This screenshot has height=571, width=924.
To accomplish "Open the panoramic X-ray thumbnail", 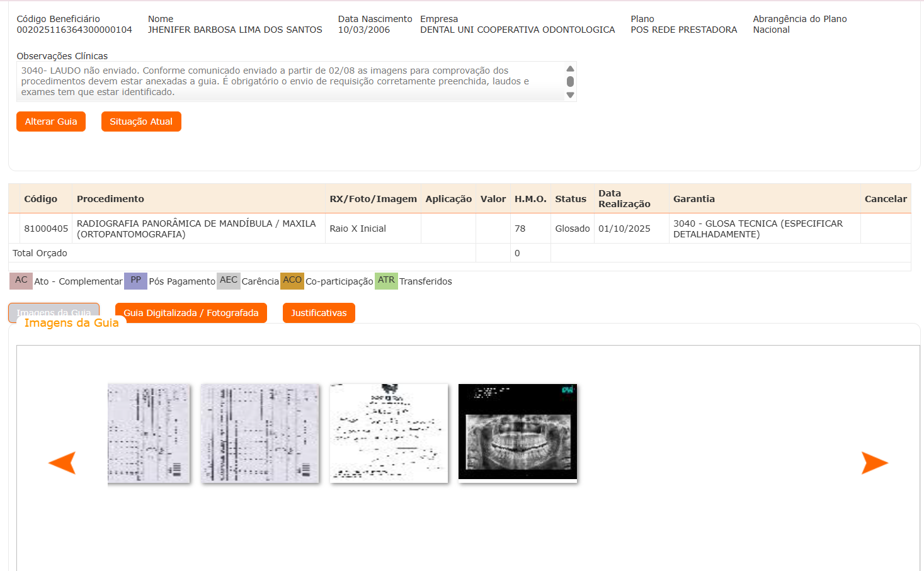I will pos(518,433).
